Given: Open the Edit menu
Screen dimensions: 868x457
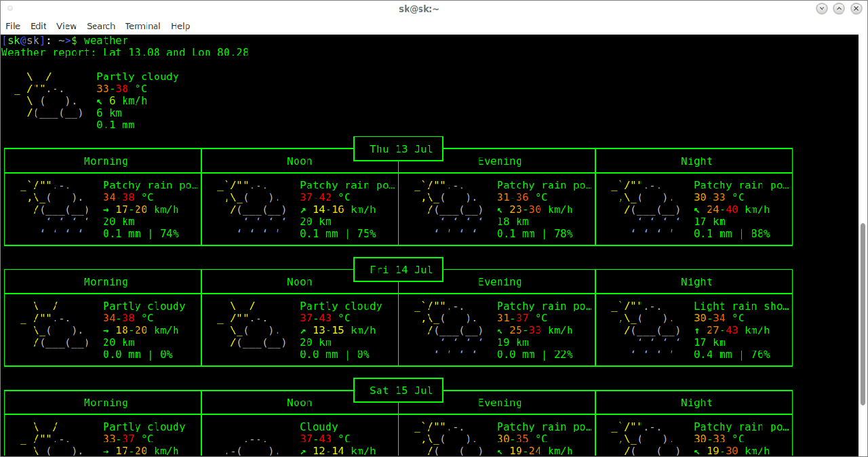Looking at the screenshot, I should pyautogui.click(x=38, y=26).
